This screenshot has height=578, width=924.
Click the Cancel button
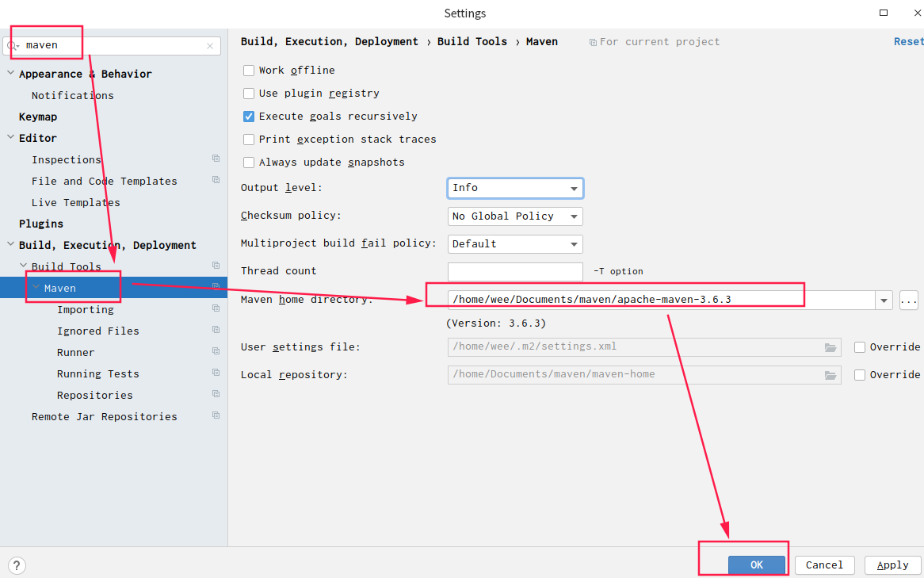tap(824, 565)
